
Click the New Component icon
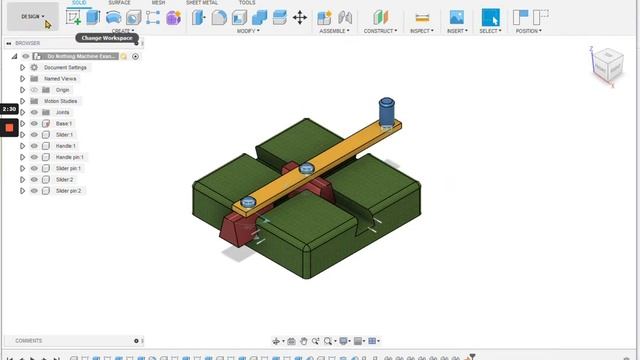tap(324, 18)
